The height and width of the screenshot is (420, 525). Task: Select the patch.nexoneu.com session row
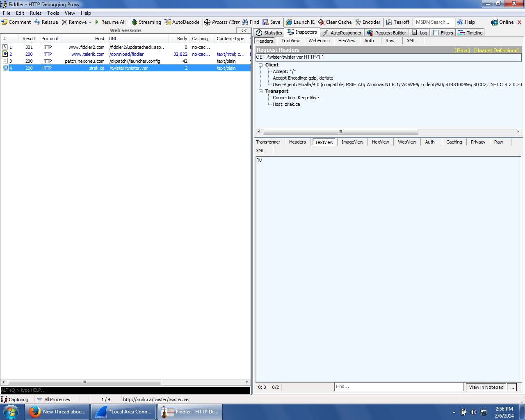pos(125,61)
